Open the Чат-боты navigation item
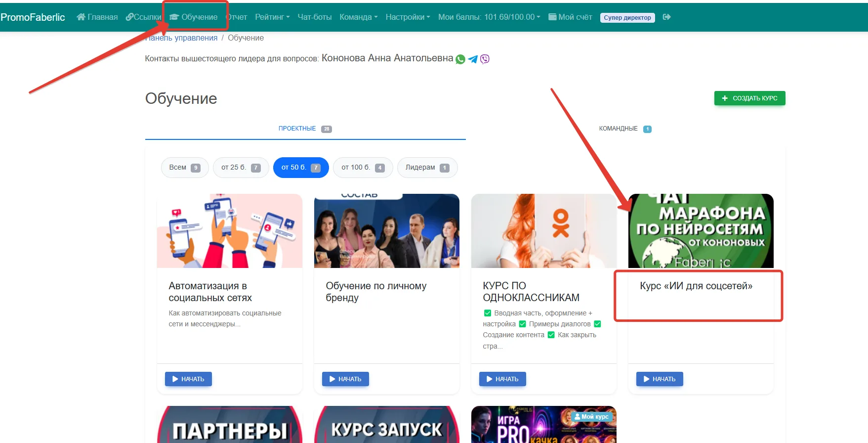The height and width of the screenshot is (443, 868). tap(315, 17)
